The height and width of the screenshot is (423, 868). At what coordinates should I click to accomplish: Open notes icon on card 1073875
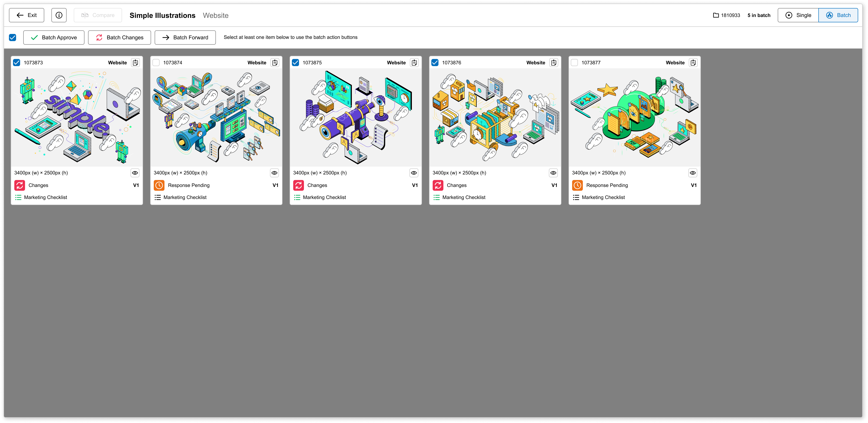tap(414, 63)
